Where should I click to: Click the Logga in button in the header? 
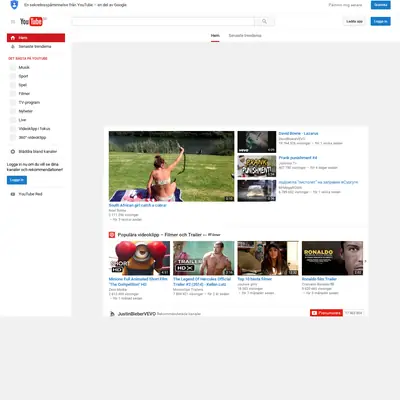click(380, 21)
